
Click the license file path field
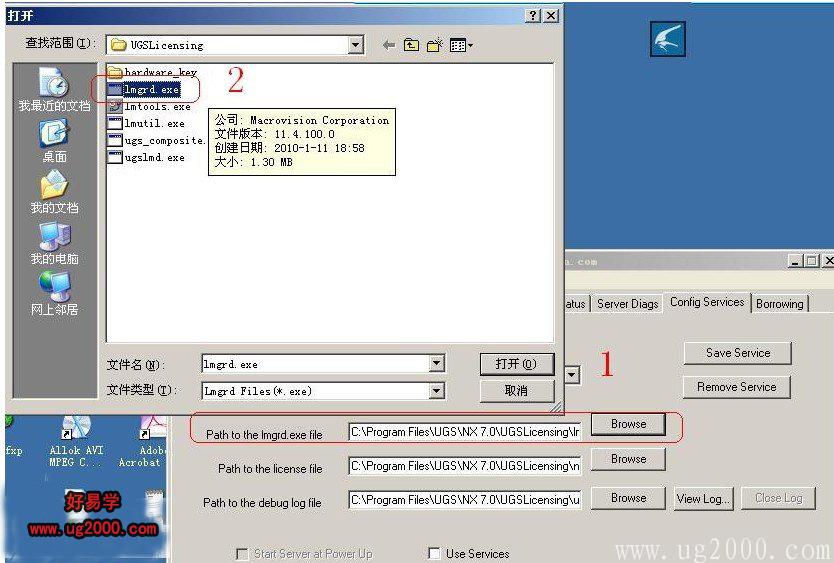pyautogui.click(x=465, y=466)
